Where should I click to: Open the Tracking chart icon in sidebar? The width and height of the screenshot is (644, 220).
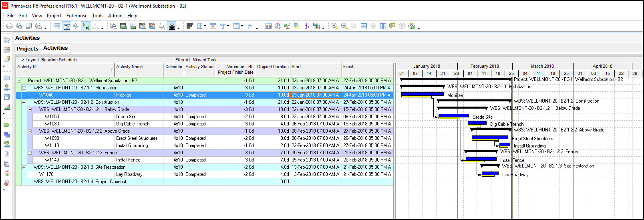(7, 107)
